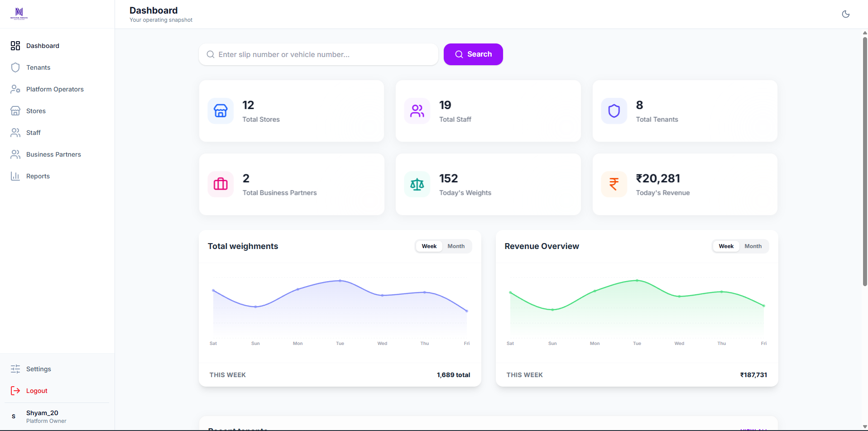Click the purple Search button
The height and width of the screenshot is (431, 868).
pos(473,54)
